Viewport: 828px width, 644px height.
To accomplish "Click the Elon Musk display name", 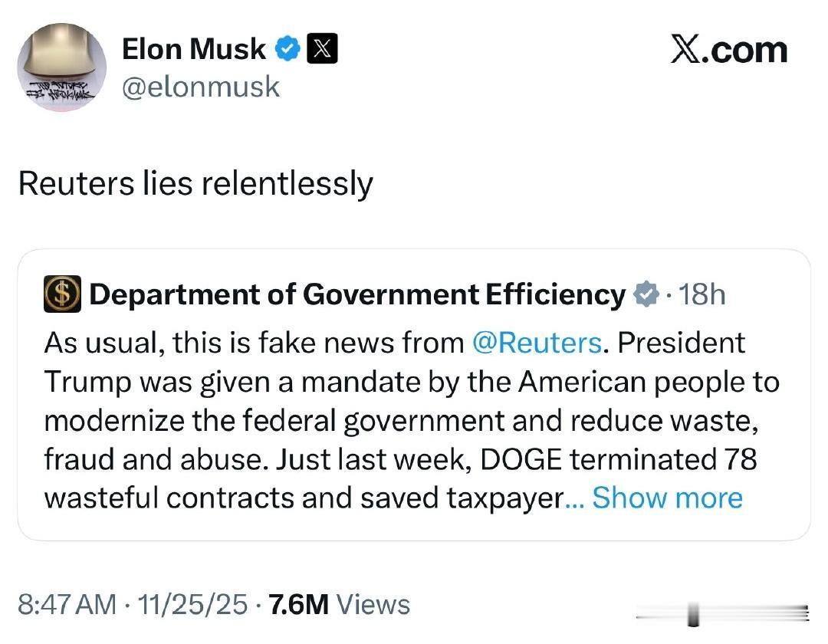I will (x=194, y=50).
